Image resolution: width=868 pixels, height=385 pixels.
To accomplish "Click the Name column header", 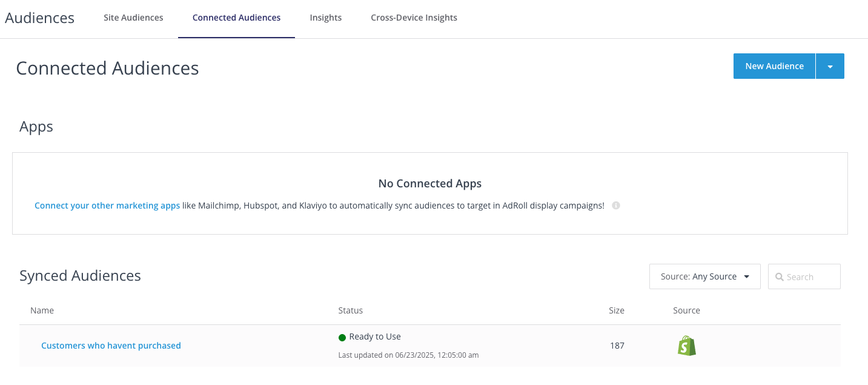I will 42,310.
